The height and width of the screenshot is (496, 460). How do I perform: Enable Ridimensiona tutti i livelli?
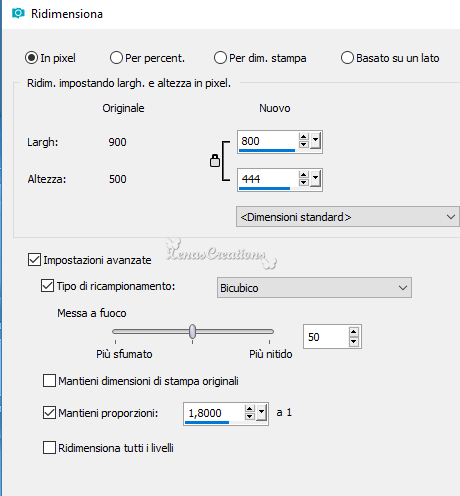click(49, 448)
